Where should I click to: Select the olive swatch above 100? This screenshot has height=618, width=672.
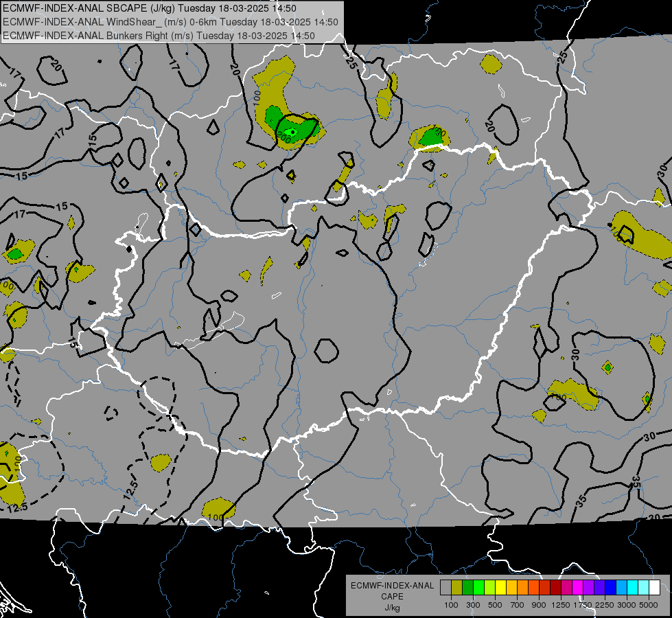coord(456,588)
